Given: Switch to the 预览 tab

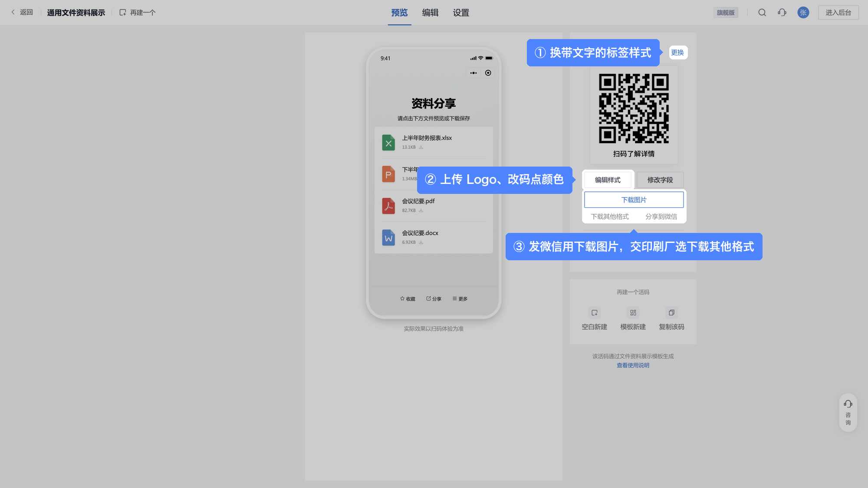Looking at the screenshot, I should point(399,13).
